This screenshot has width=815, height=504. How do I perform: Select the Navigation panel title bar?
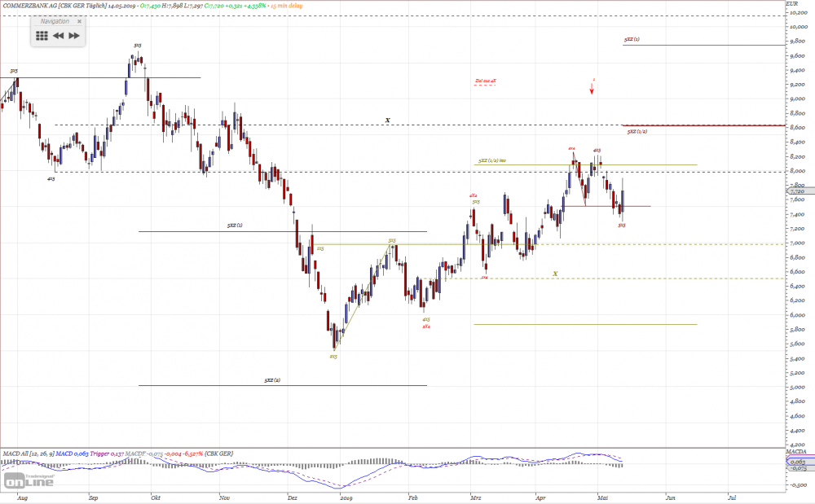58,21
